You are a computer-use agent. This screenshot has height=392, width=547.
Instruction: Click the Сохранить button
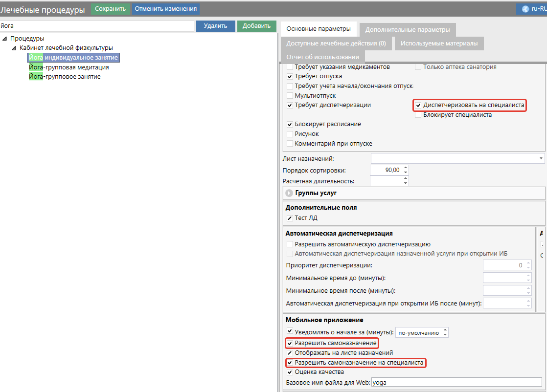pos(110,9)
